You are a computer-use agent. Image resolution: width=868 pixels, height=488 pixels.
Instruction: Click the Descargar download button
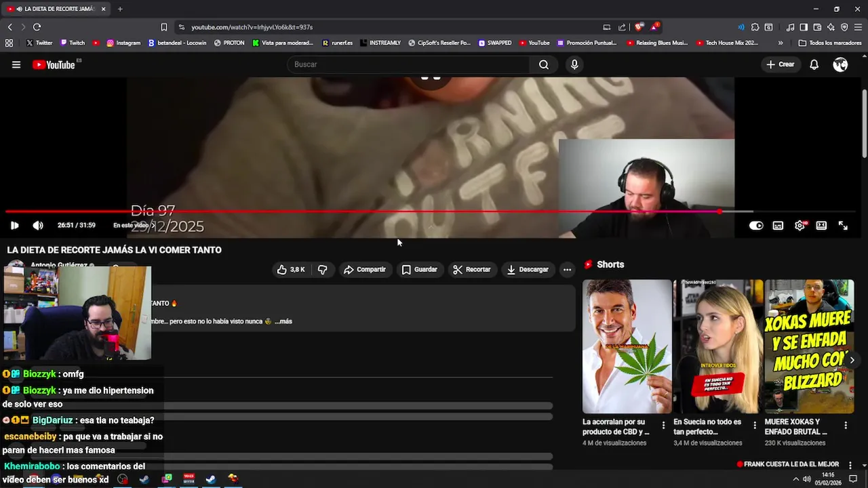click(x=528, y=270)
